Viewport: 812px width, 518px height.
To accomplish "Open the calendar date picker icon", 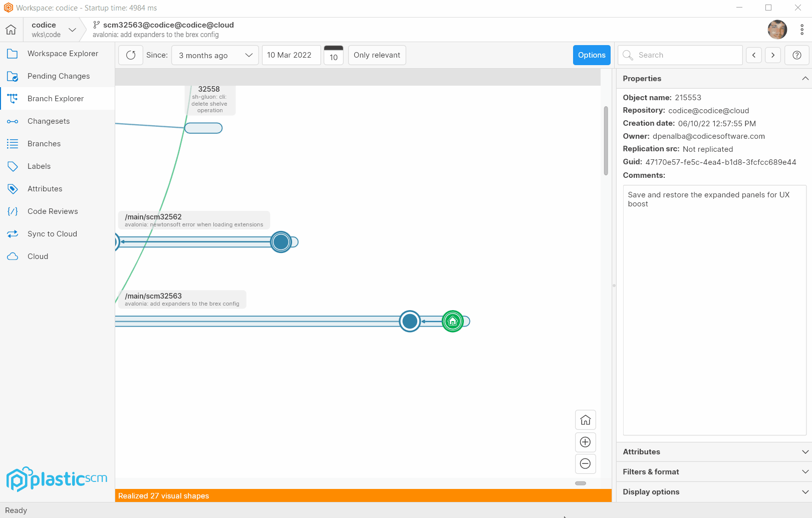I will tap(334, 55).
